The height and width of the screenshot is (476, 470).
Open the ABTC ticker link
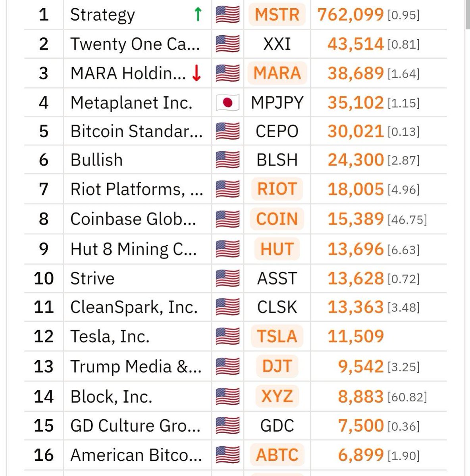(277, 455)
